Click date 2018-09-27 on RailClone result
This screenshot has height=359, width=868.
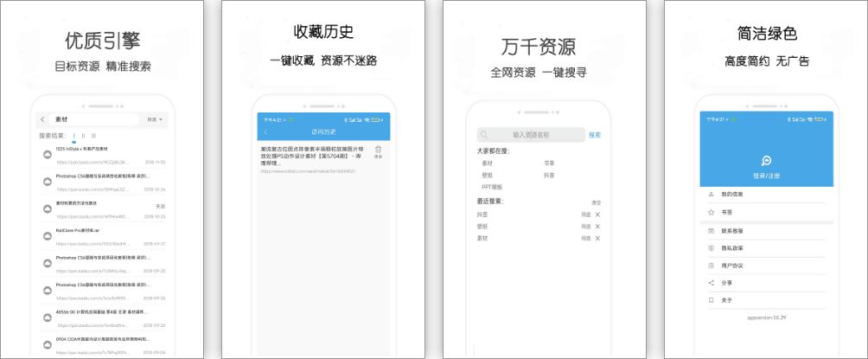click(x=155, y=244)
